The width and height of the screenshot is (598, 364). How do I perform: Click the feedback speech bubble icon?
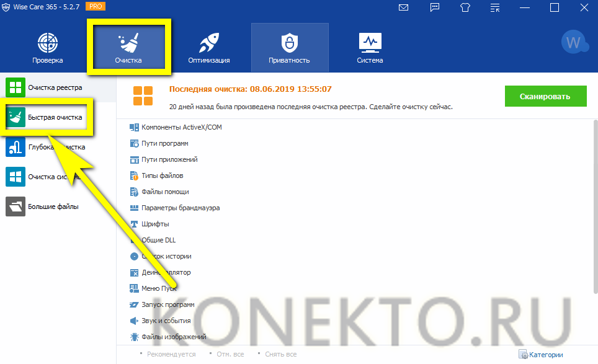[434, 8]
